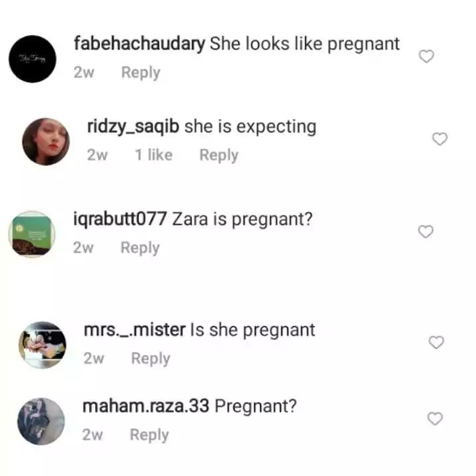The height and width of the screenshot is (476, 476).
Task: Open username ridzy_saqib's profile
Action: (133, 127)
